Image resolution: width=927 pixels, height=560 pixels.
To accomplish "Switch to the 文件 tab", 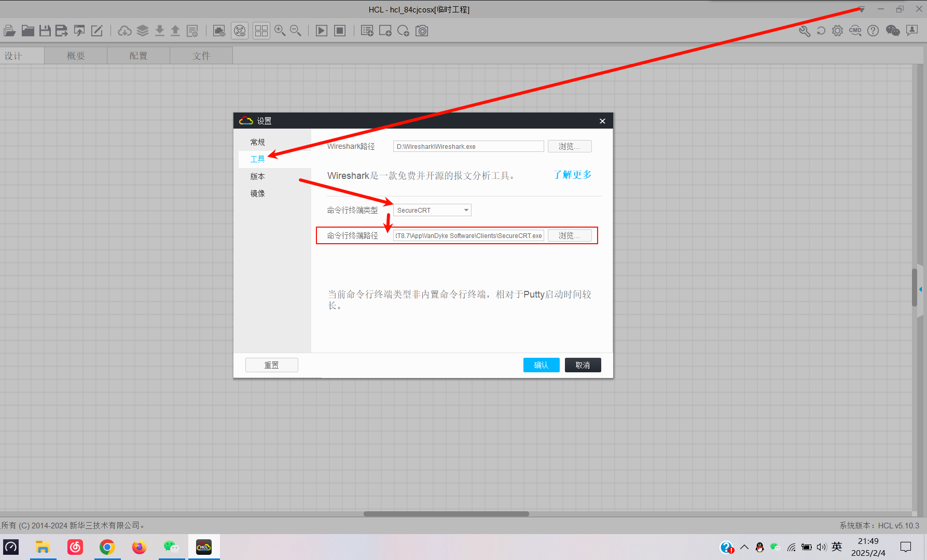I will [201, 55].
